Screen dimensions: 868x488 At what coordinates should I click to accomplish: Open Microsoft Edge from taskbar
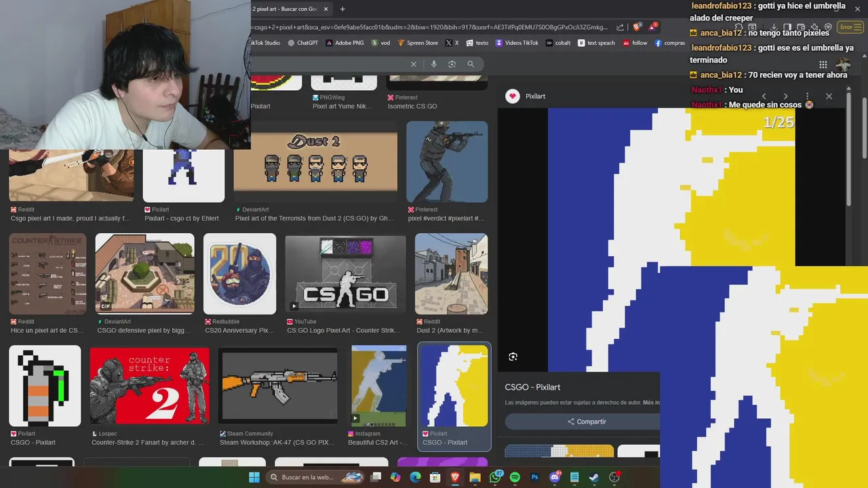coord(415,478)
